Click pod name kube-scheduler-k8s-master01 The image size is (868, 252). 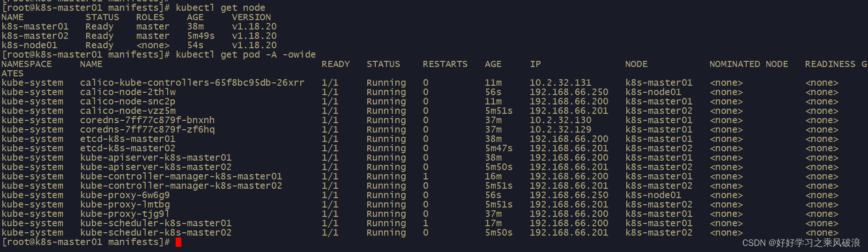click(156, 223)
